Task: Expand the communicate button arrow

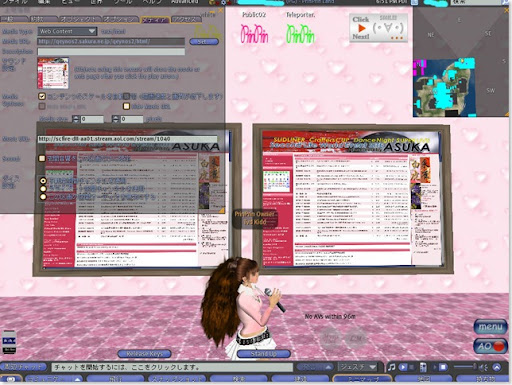Action: tap(77, 379)
